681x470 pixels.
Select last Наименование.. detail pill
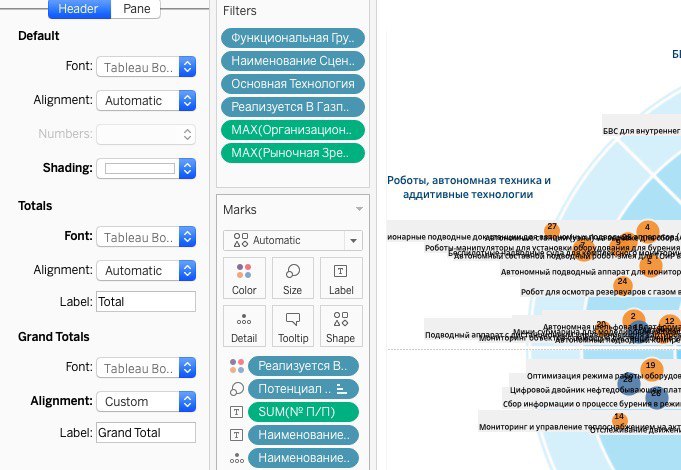303,458
